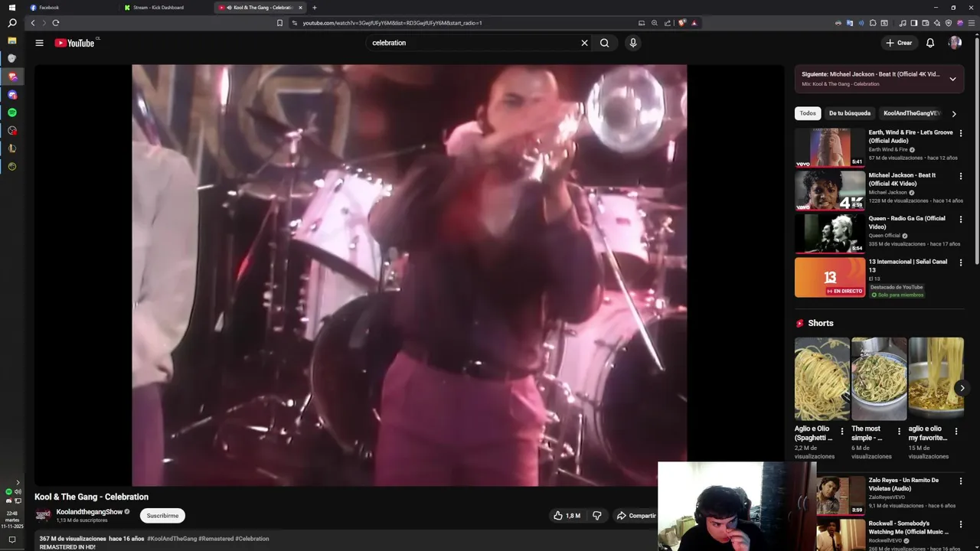Image resolution: width=980 pixels, height=551 pixels.
Task: Go back with the browser back arrow
Action: [x=33, y=23]
